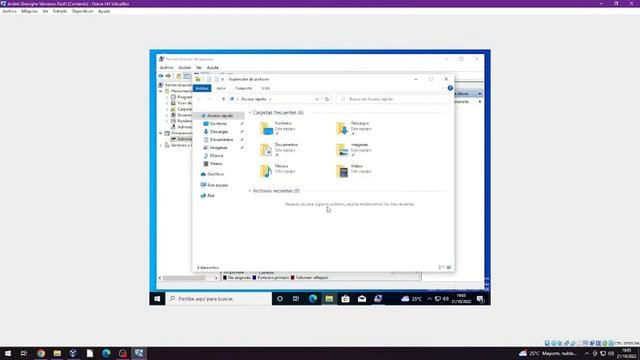Switch to the Compartir ribbon tab
Image resolution: width=640 pixels, height=360 pixels.
pyautogui.click(x=243, y=88)
